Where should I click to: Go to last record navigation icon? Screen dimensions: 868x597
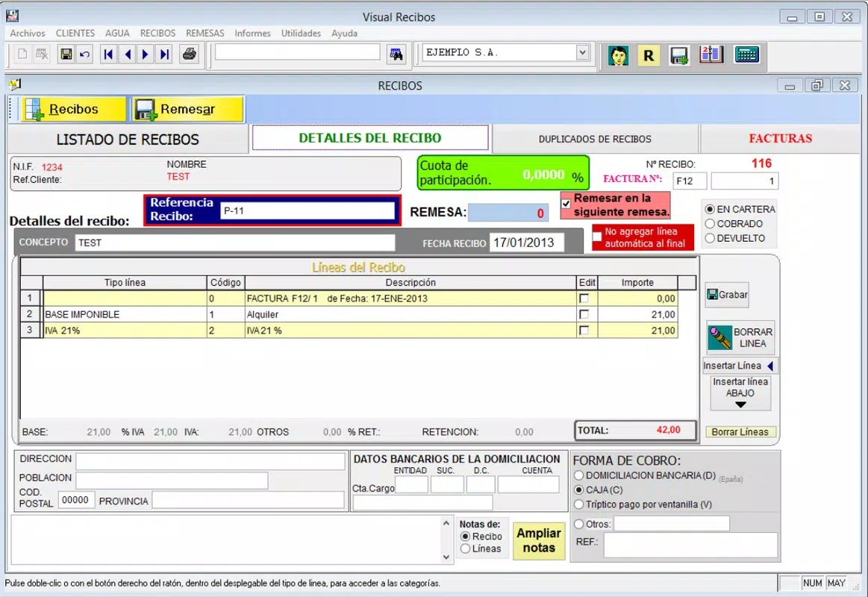[x=164, y=54]
